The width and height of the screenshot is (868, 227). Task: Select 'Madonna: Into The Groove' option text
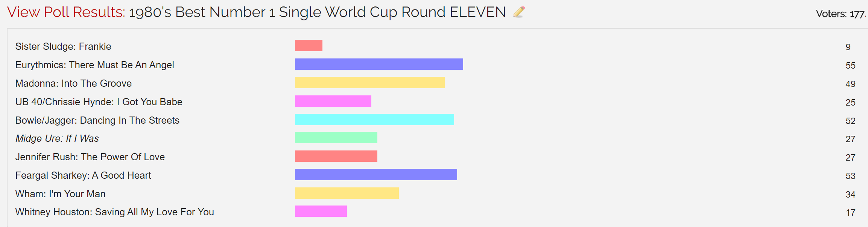pyautogui.click(x=73, y=83)
